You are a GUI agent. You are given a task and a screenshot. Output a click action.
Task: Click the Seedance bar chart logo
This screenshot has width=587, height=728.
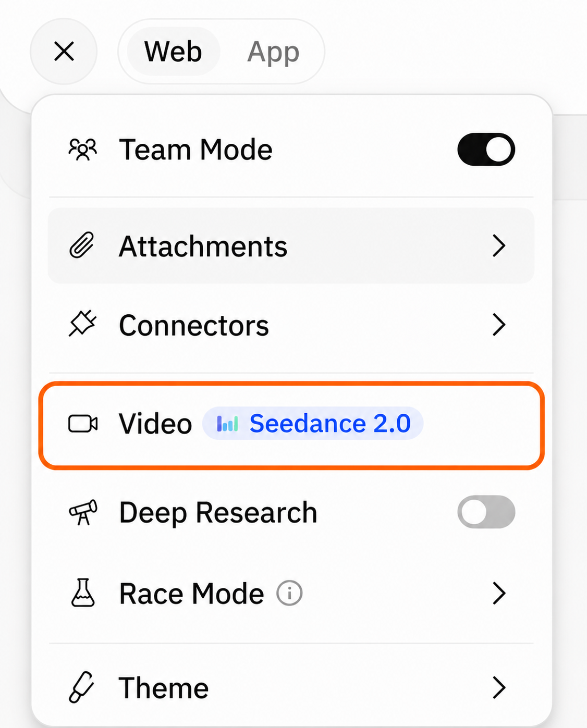pyautogui.click(x=227, y=424)
